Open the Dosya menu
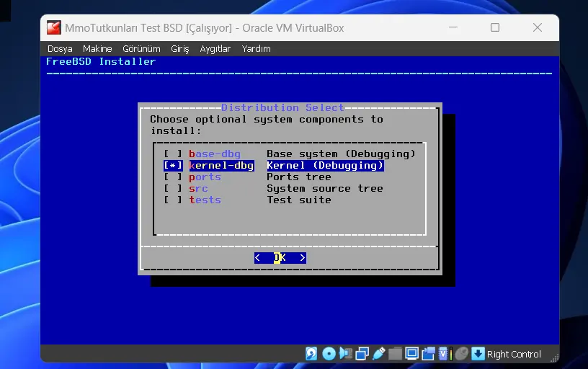Image resolution: width=588 pixels, height=369 pixels. tap(60, 49)
